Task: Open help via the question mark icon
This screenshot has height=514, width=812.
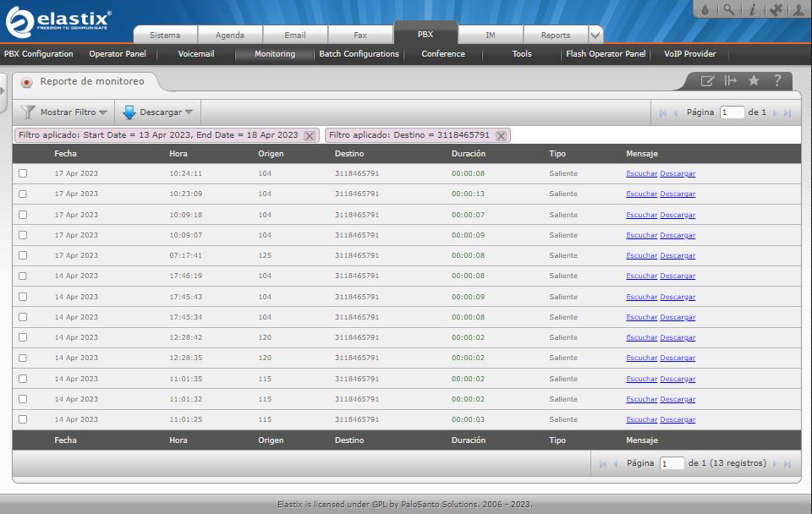Action: pos(776,81)
